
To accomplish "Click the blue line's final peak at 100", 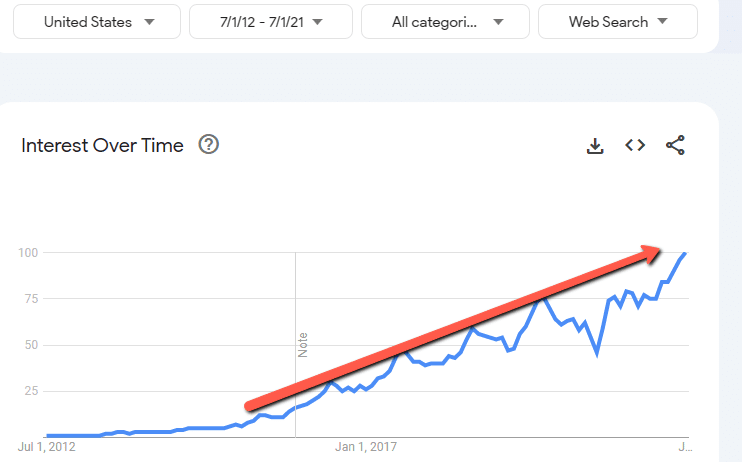I will coord(685,254).
